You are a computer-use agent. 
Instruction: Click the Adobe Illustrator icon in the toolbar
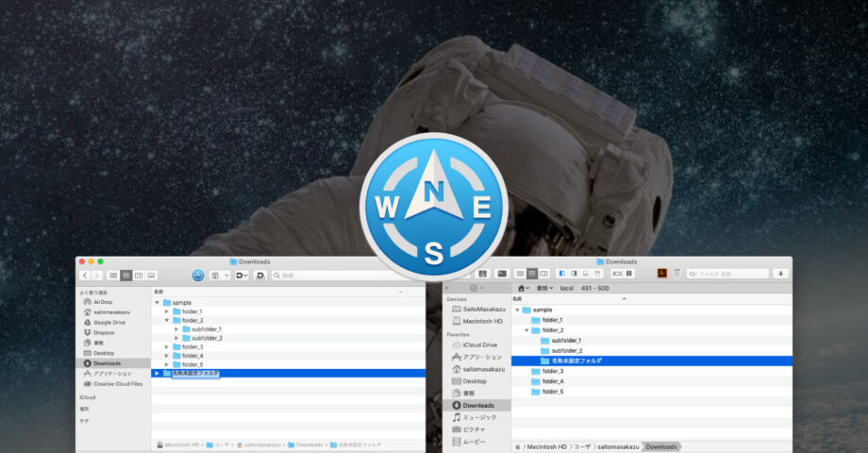point(662,274)
